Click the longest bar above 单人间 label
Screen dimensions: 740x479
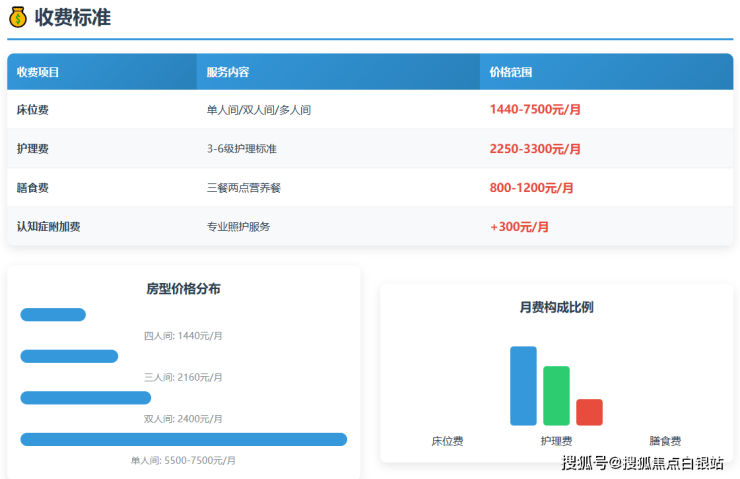tap(183, 439)
